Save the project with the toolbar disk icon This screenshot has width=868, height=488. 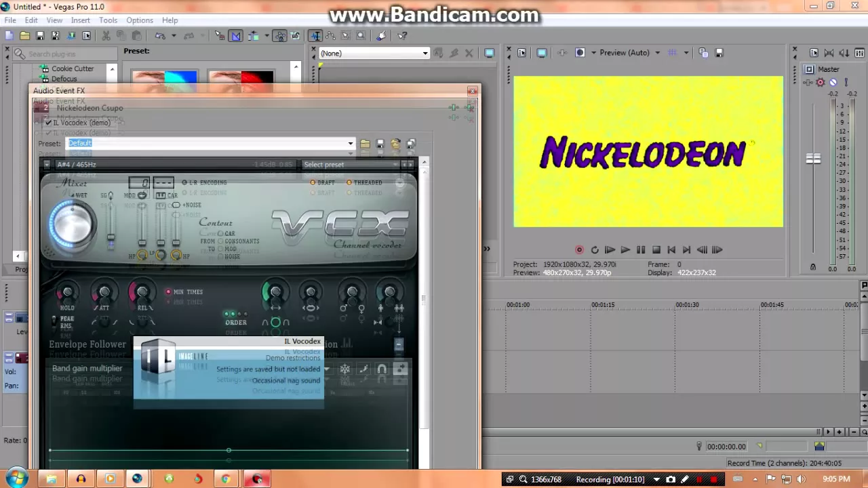[40, 36]
